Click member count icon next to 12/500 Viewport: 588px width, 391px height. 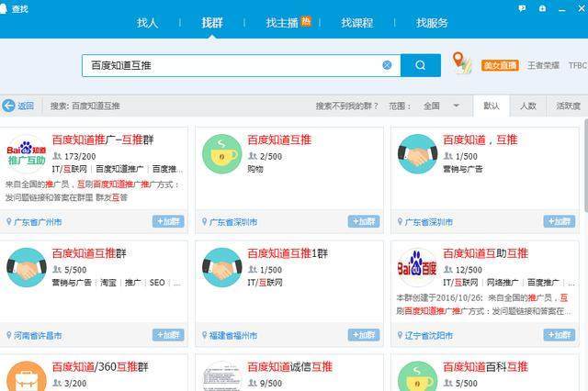point(448,269)
